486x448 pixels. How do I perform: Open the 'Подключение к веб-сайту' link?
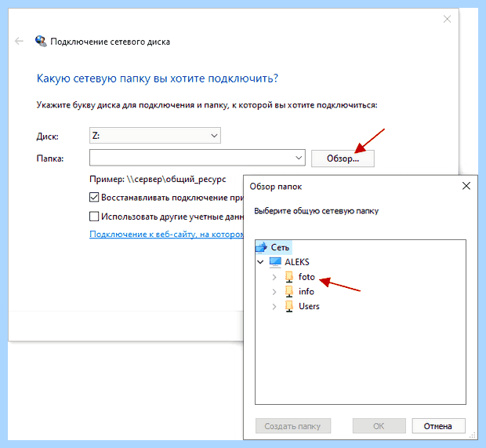point(166,235)
